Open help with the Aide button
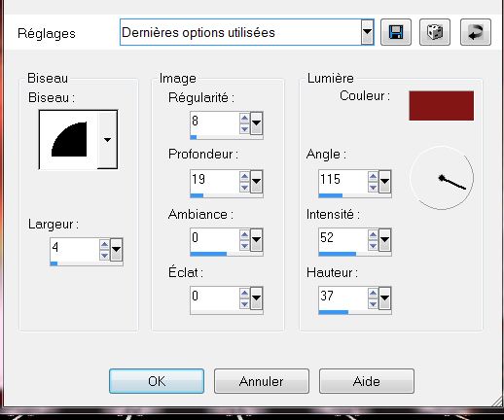504x420 pixels. tap(367, 381)
